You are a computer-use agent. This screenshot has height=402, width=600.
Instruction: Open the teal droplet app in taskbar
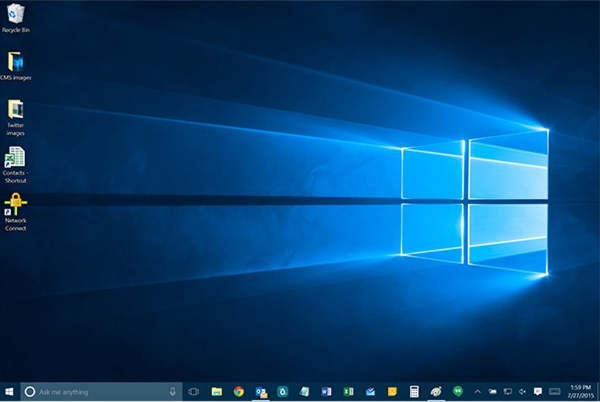click(283, 392)
